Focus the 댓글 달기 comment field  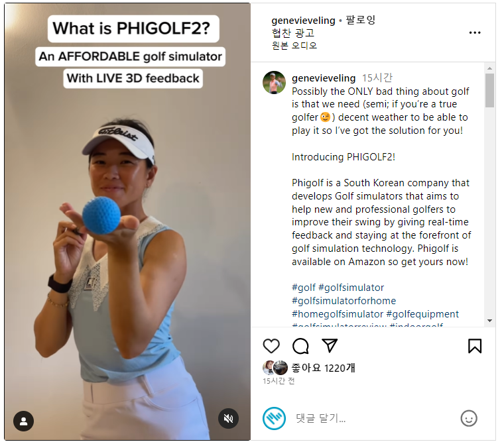tap(373, 418)
